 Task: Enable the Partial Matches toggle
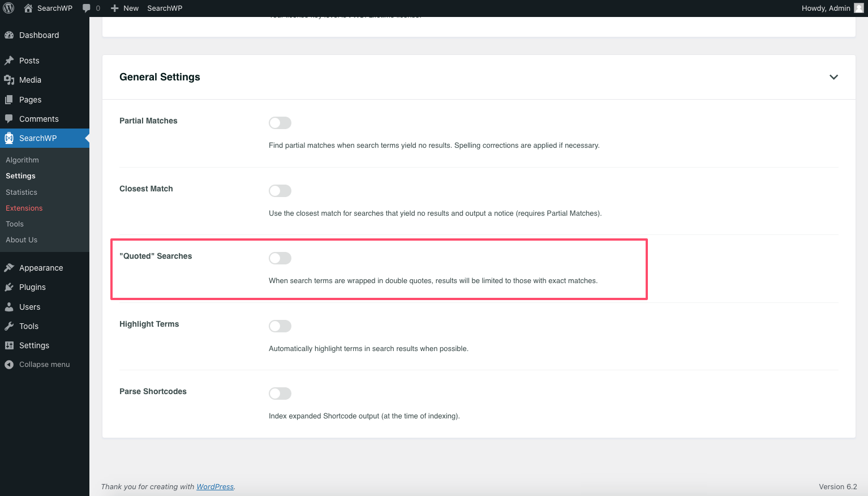(x=280, y=123)
